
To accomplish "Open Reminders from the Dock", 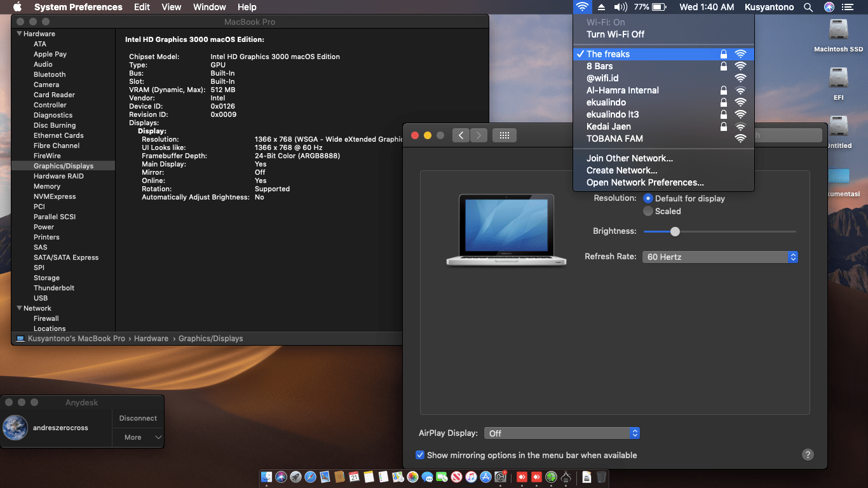I will point(384,477).
